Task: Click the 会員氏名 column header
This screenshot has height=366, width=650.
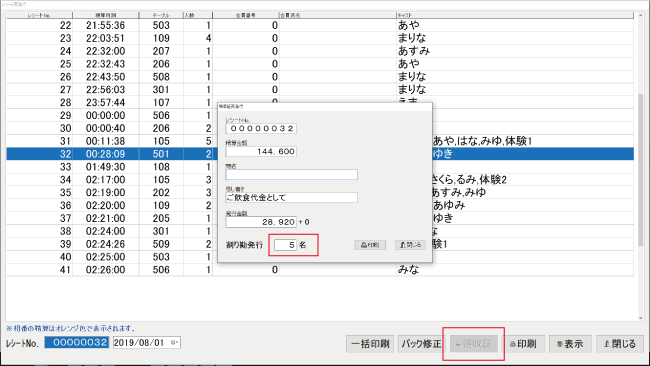Action: [x=338, y=15]
